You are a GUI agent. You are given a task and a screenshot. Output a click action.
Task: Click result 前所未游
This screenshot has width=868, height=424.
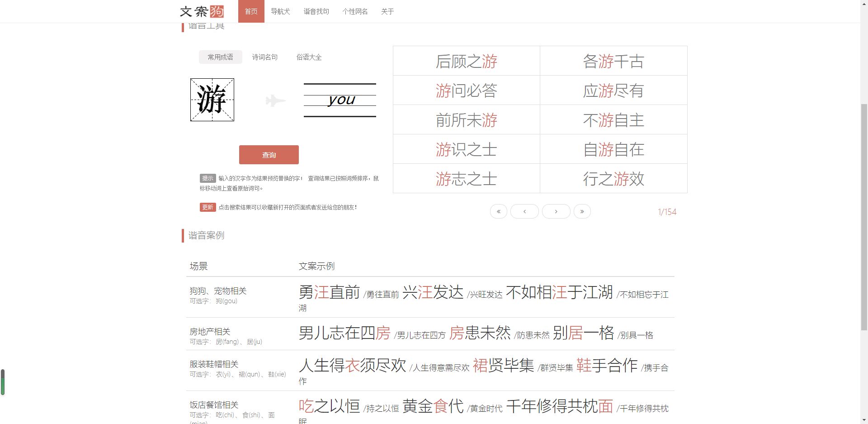[x=467, y=120]
